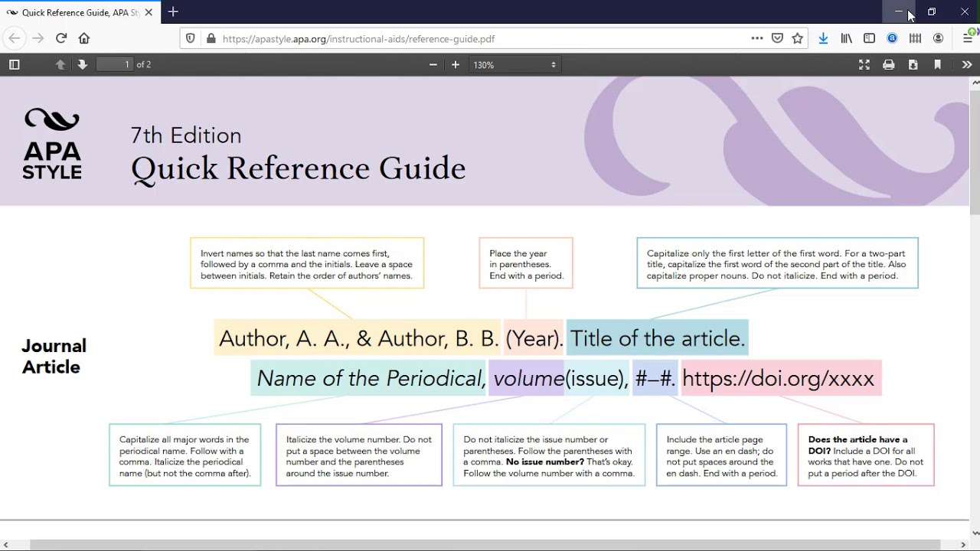Screen dimensions: 980x551
Task: Click the APA Style logo
Action: [52, 144]
